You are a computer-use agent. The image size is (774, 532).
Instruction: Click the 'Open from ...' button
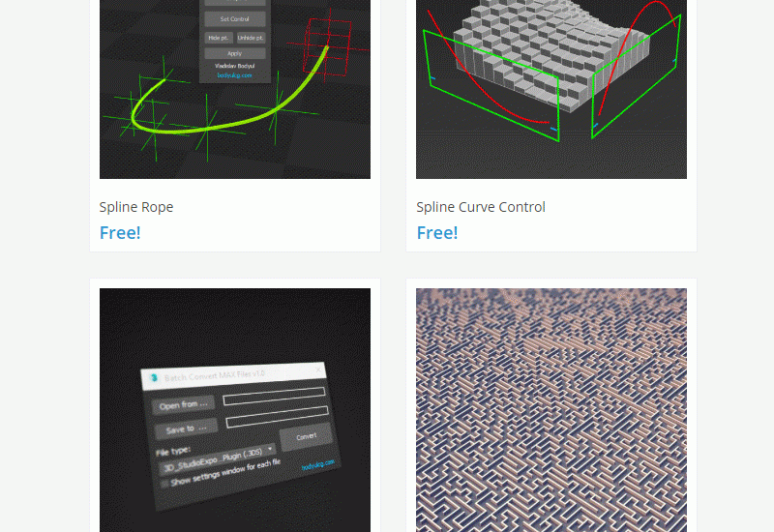(183, 404)
